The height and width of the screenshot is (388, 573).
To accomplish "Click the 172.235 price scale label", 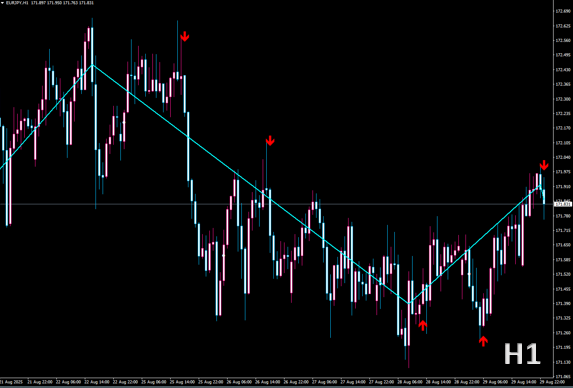I will click(563, 114).
